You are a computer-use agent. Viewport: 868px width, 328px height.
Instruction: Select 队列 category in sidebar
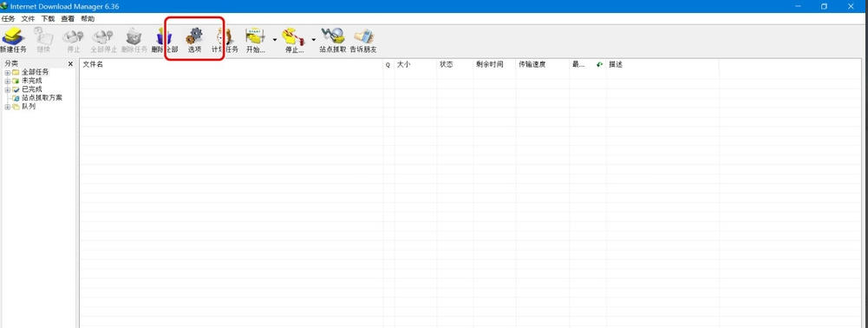(x=29, y=107)
